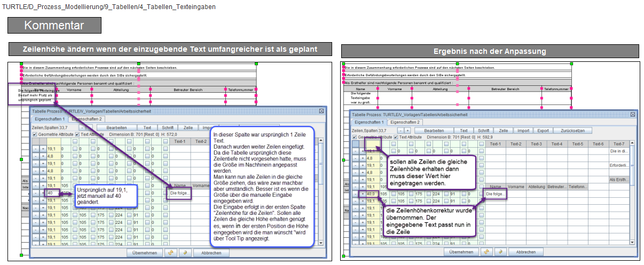Click 'Die folge...' cell in left dialog
Viewport: 644px width, 265px height.
coord(180,193)
